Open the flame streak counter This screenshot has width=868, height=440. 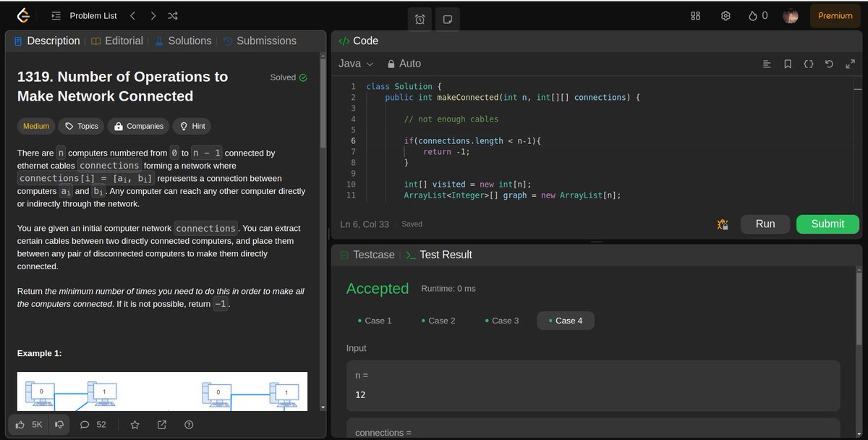pyautogui.click(x=754, y=15)
